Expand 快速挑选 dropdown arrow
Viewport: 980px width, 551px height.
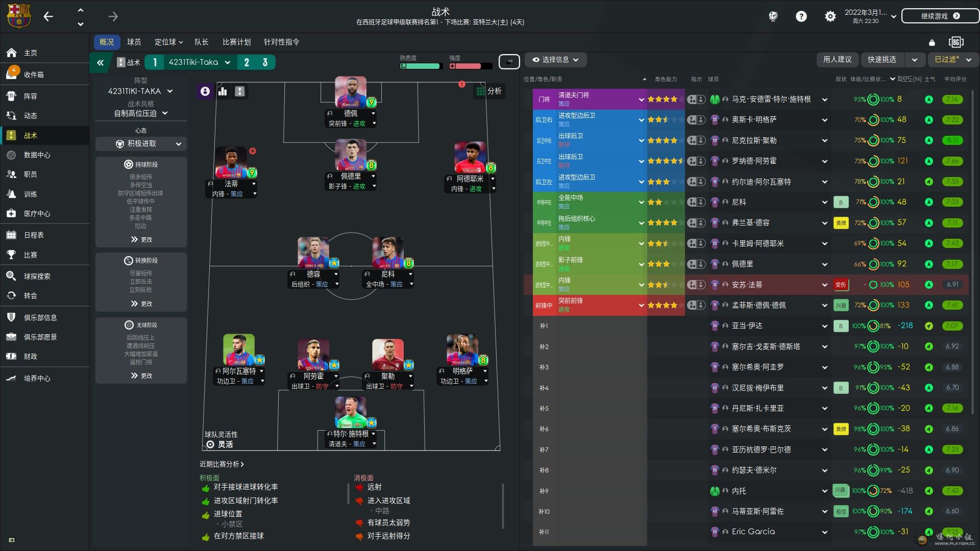coord(915,60)
